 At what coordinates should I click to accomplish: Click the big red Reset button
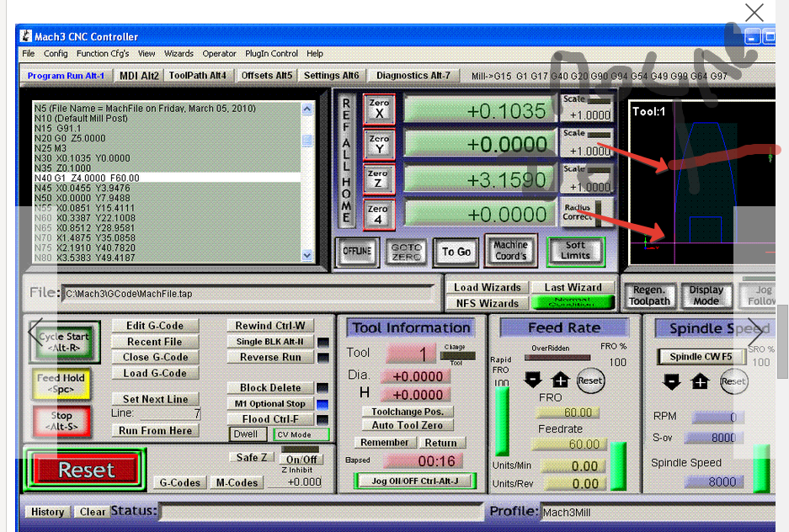86,470
